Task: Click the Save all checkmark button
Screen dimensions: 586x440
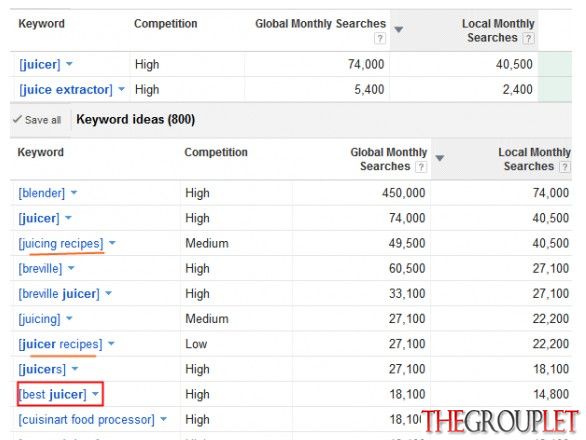Action: point(37,120)
